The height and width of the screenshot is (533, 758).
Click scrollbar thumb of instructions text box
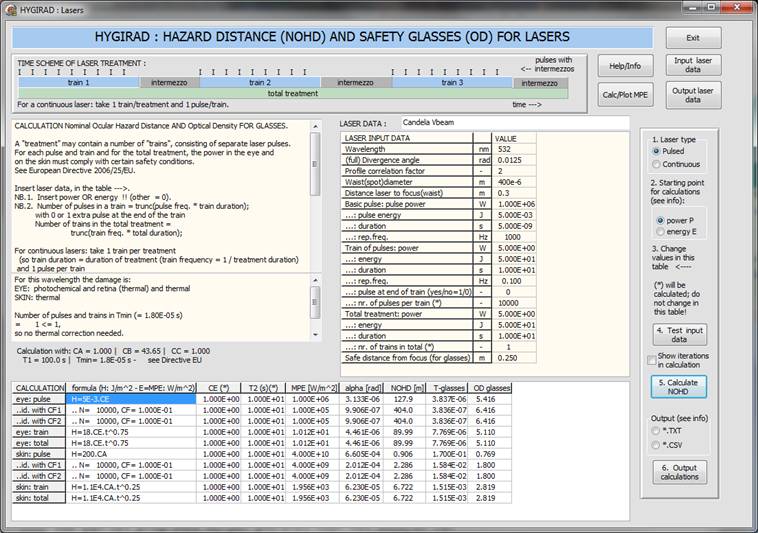(x=316, y=164)
